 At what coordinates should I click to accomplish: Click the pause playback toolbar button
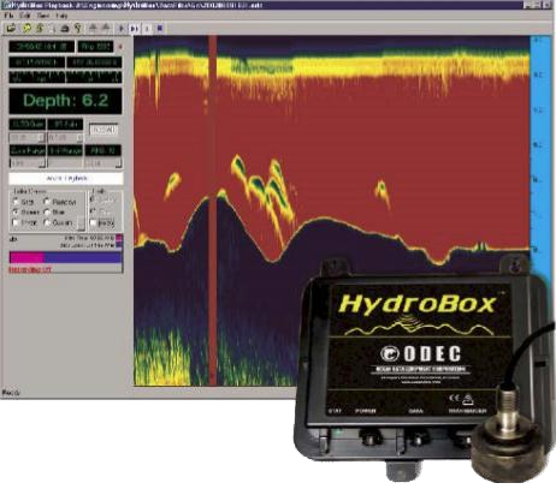coord(147,29)
